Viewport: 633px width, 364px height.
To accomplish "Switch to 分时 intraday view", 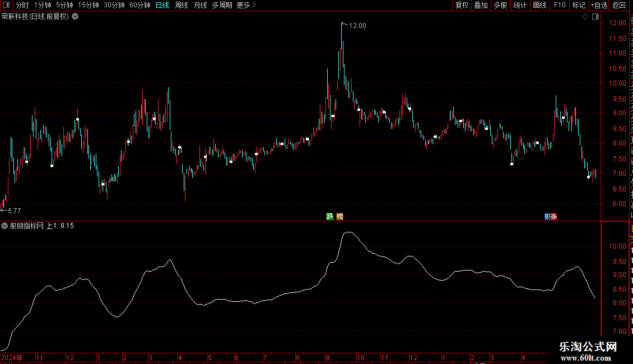I will tap(22, 5).
